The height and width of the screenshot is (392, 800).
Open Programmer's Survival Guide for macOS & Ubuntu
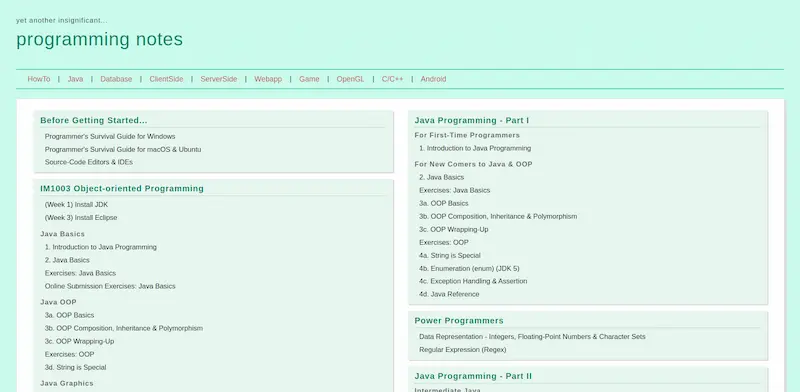[123, 150]
